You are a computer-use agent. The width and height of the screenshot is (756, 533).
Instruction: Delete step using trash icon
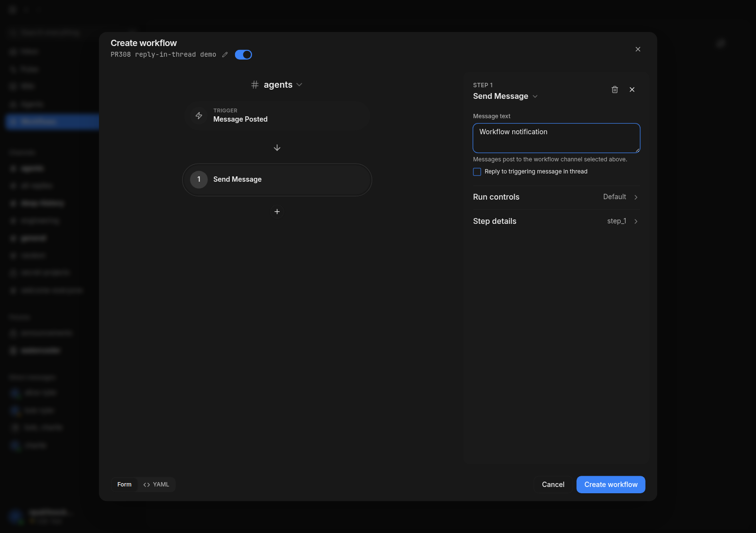pyautogui.click(x=614, y=90)
